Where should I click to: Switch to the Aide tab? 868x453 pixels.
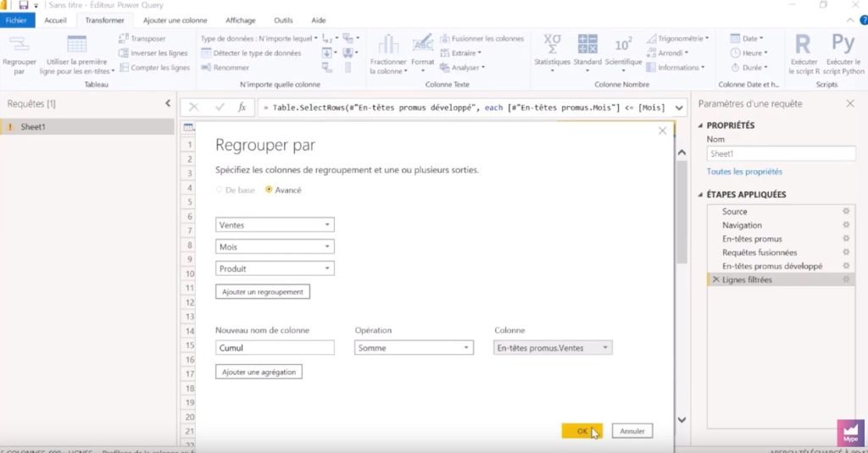coord(319,20)
